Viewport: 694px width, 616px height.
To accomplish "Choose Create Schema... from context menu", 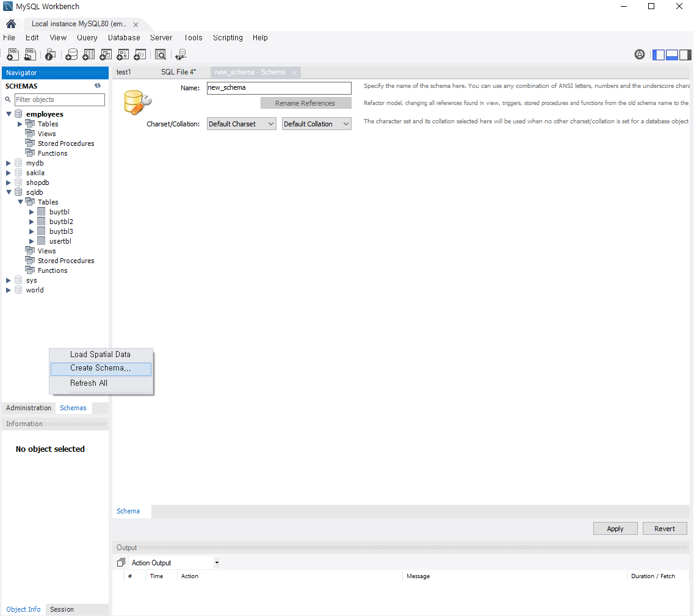I will pos(101,369).
